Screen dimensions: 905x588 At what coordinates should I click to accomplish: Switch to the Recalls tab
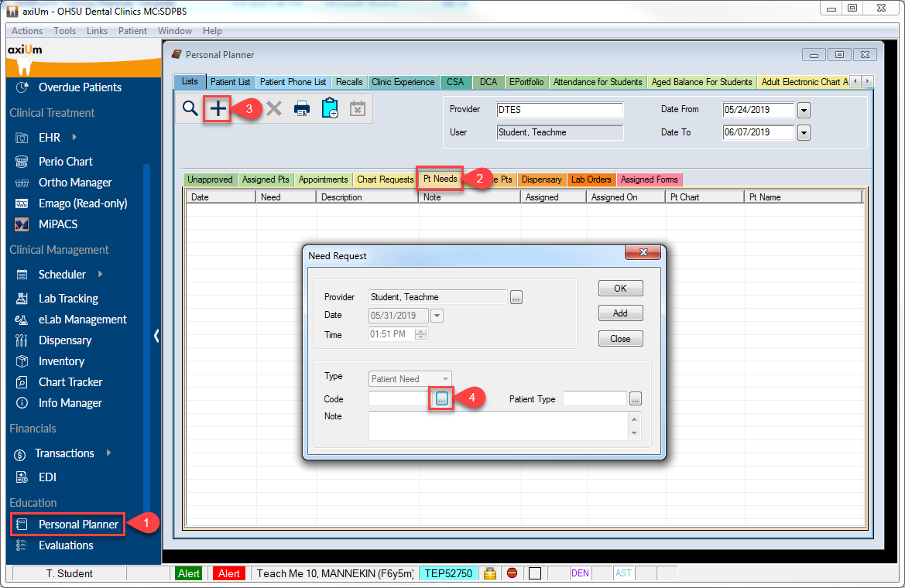[x=349, y=82]
